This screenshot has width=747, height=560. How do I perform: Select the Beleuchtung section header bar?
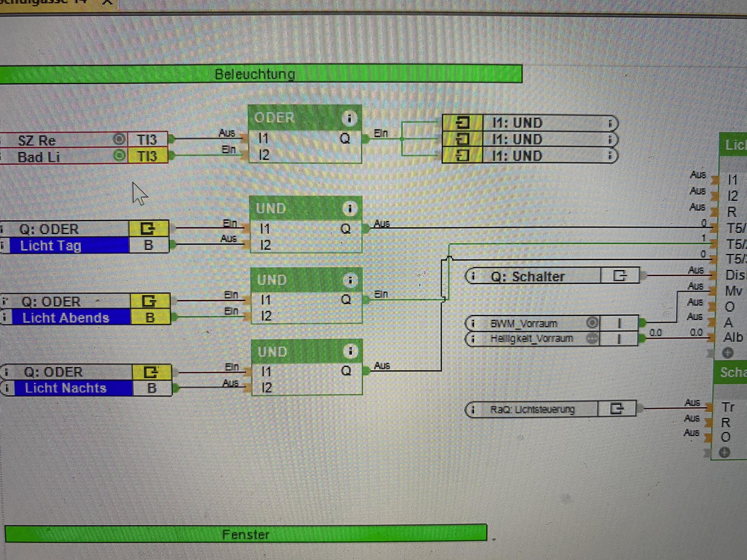[x=255, y=74]
